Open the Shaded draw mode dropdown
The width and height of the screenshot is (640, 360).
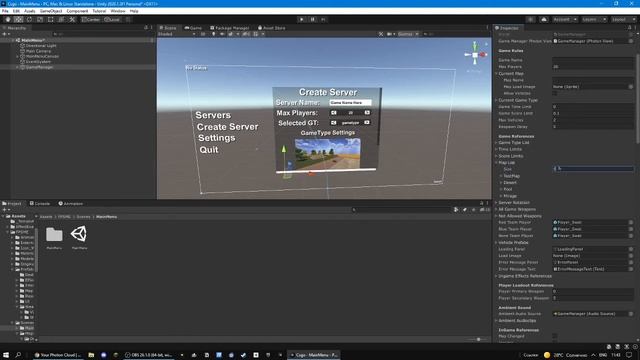tap(177, 34)
